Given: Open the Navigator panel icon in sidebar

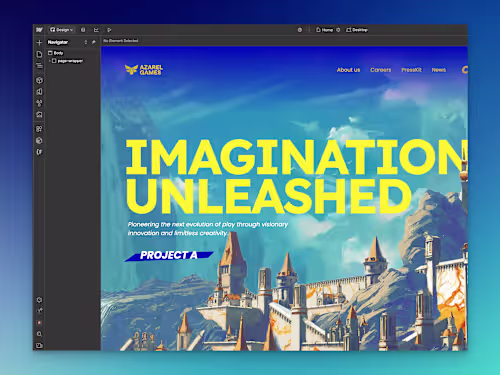Looking at the screenshot, I should pos(39,65).
